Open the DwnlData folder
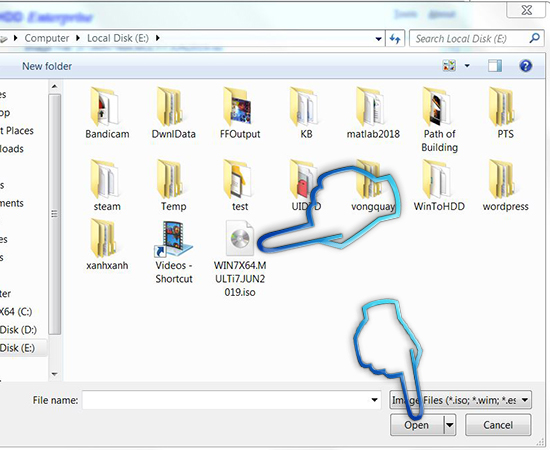550x450 pixels. [x=173, y=113]
